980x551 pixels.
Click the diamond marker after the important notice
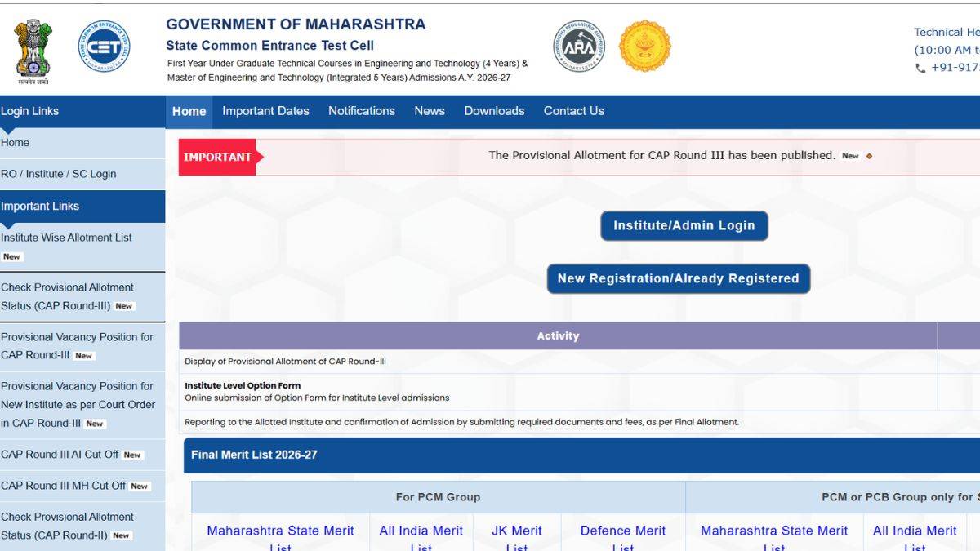click(x=869, y=156)
